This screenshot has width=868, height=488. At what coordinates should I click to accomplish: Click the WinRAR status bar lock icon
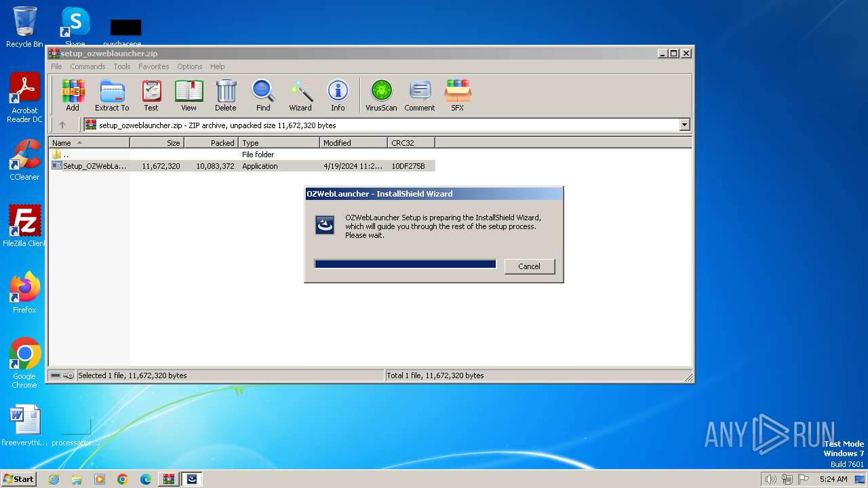68,375
